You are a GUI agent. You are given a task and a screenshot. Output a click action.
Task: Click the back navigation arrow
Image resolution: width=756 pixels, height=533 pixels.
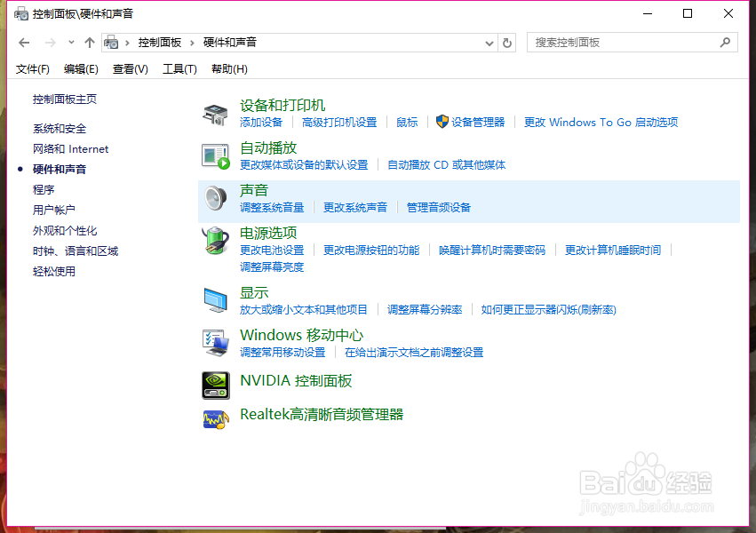23,42
